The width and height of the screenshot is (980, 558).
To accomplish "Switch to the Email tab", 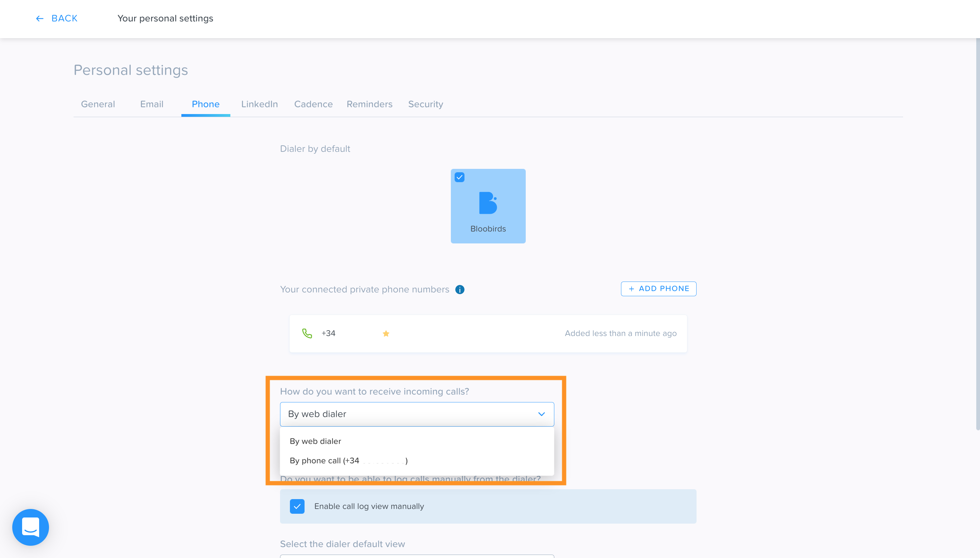I will point(152,104).
